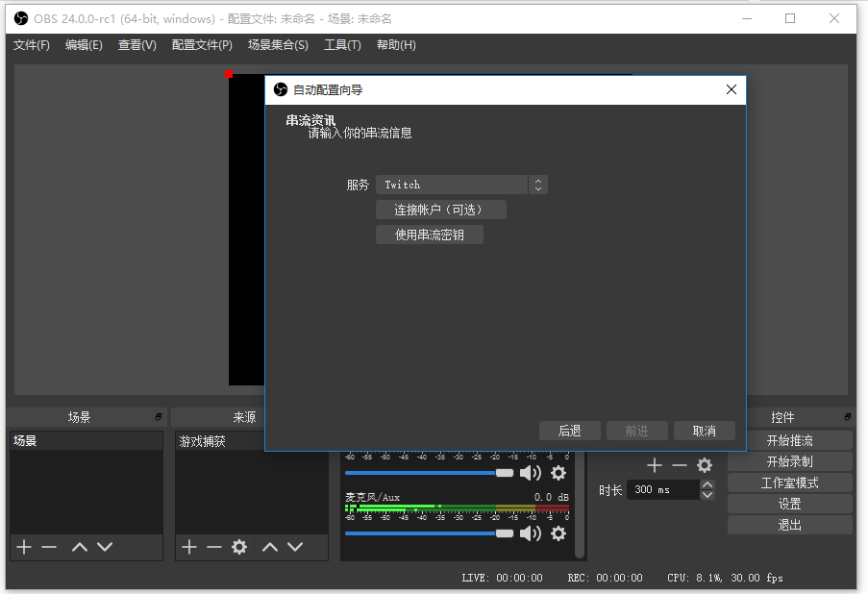868x594 pixels.
Task: Move the 游戏捕获 source down with arrow icon
Action: [x=296, y=547]
